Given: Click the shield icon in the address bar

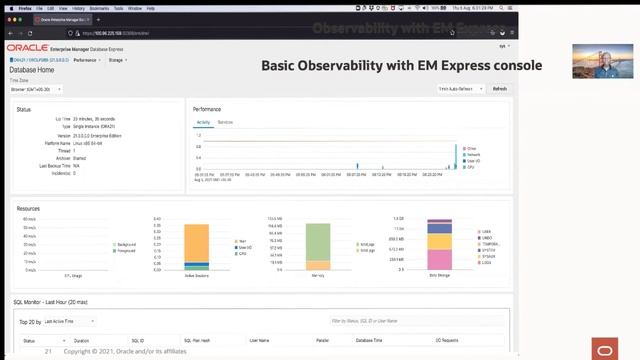Looking at the screenshot, I should (x=70, y=33).
